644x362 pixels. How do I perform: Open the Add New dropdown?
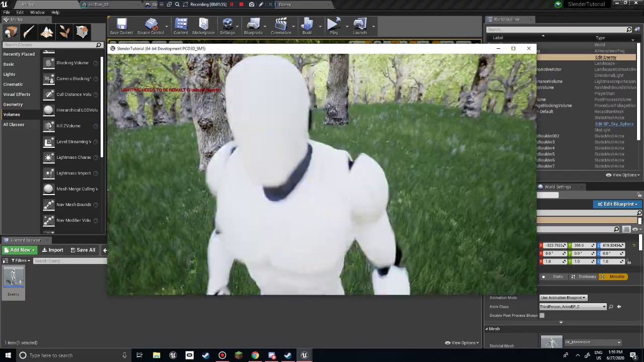(x=20, y=250)
